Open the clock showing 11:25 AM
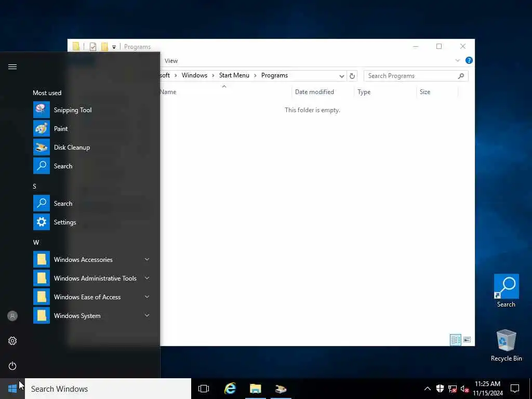The height and width of the screenshot is (399, 532). click(487, 389)
